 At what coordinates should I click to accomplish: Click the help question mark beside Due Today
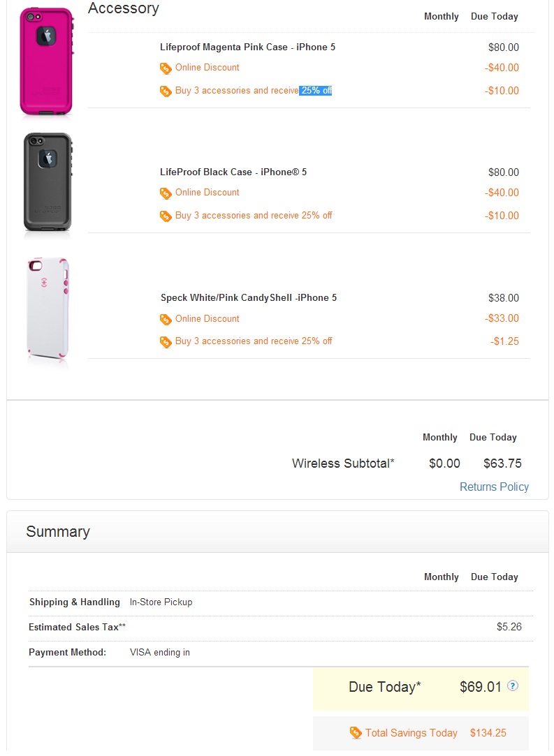pyautogui.click(x=513, y=686)
